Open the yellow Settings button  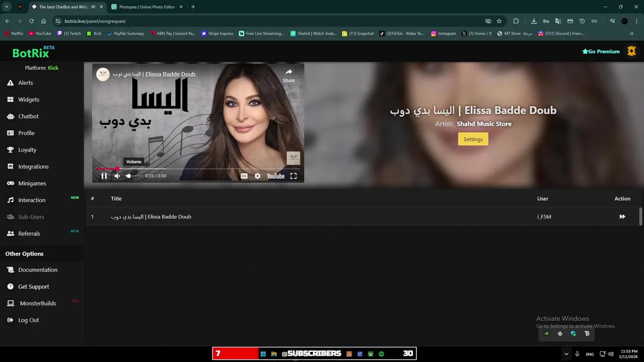(473, 139)
